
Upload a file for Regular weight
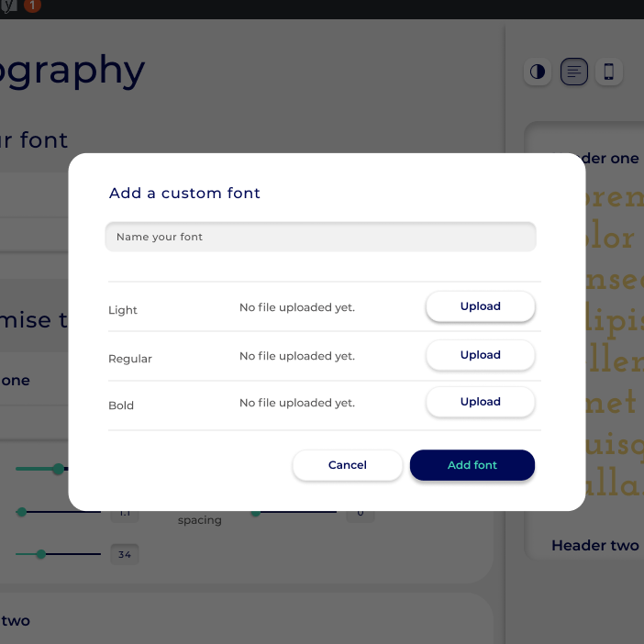(x=480, y=355)
